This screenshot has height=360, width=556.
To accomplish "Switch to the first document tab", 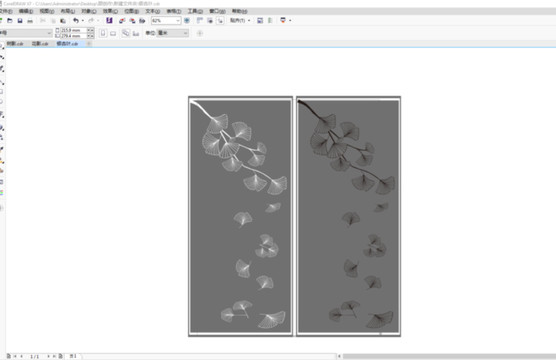I will point(15,44).
